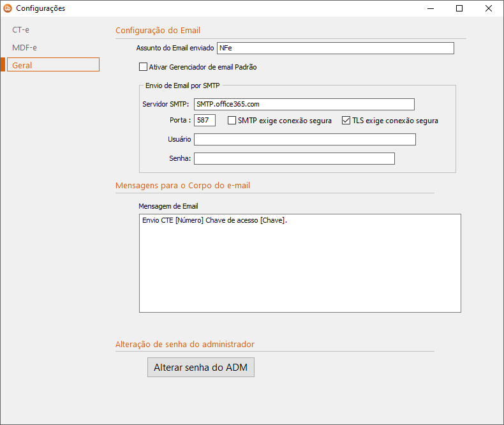504x425 pixels.
Task: Open the CT-e settings tab
Action: [21, 30]
